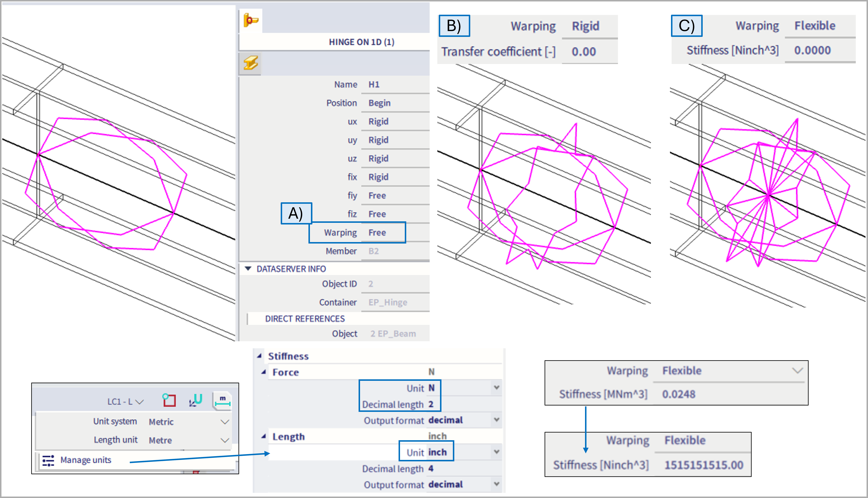Click the Warping Free property value

tap(377, 233)
